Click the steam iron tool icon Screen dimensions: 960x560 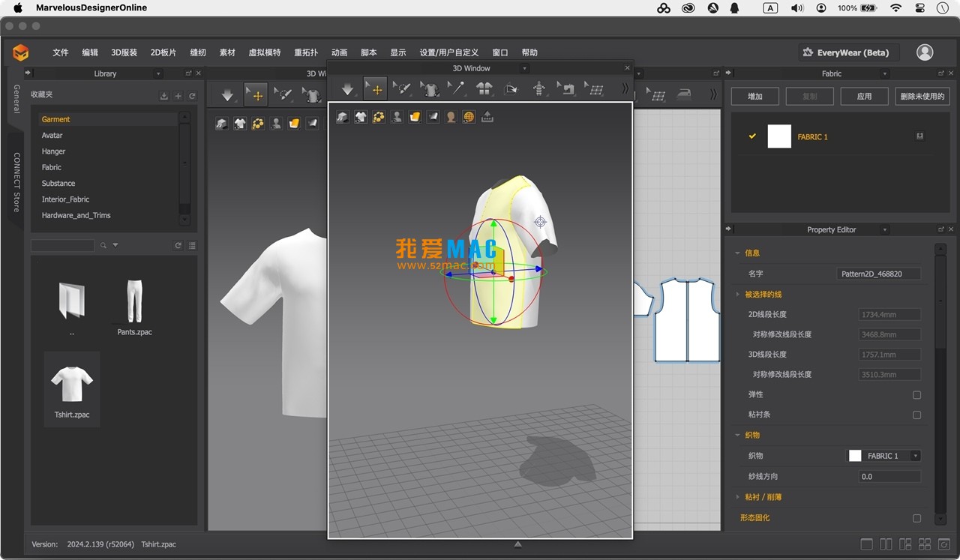tap(684, 94)
